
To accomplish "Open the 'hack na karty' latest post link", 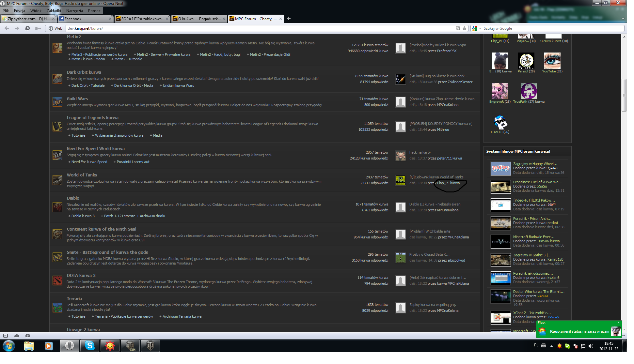I will click(x=420, y=153).
